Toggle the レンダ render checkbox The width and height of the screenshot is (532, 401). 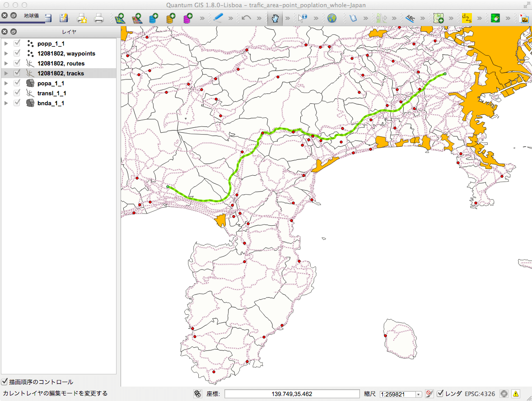tap(440, 393)
